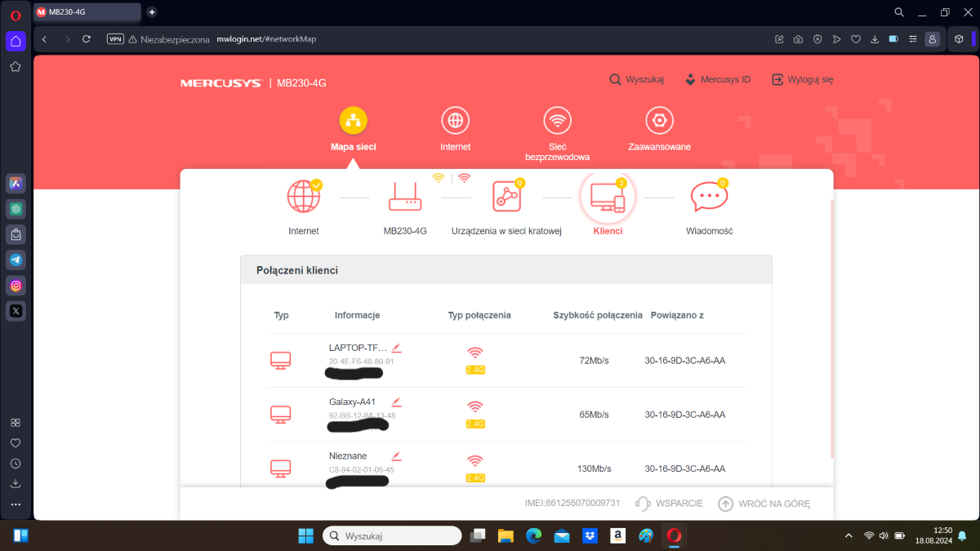Open ChatGPT in Opera sidebar
Viewport: 980px width, 551px height.
(x=16, y=209)
